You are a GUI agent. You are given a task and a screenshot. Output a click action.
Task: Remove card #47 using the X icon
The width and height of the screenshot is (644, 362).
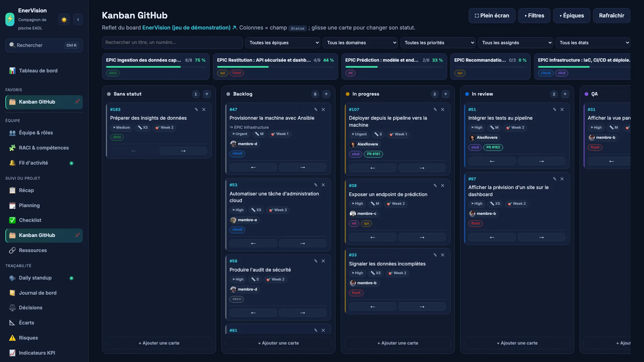coord(323,110)
